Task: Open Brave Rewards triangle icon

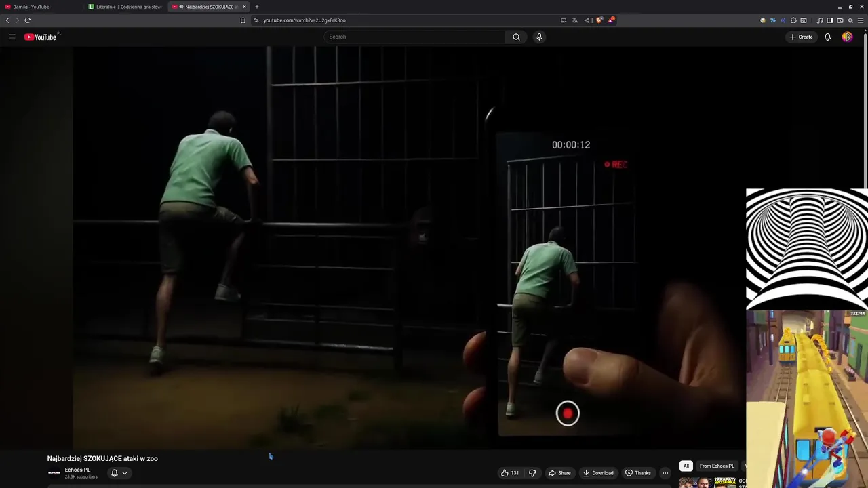Action: pyautogui.click(x=610, y=20)
